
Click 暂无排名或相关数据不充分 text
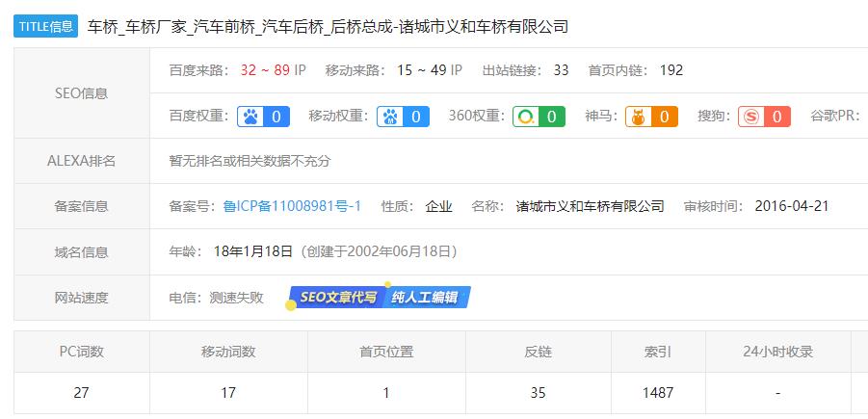[x=250, y=161]
